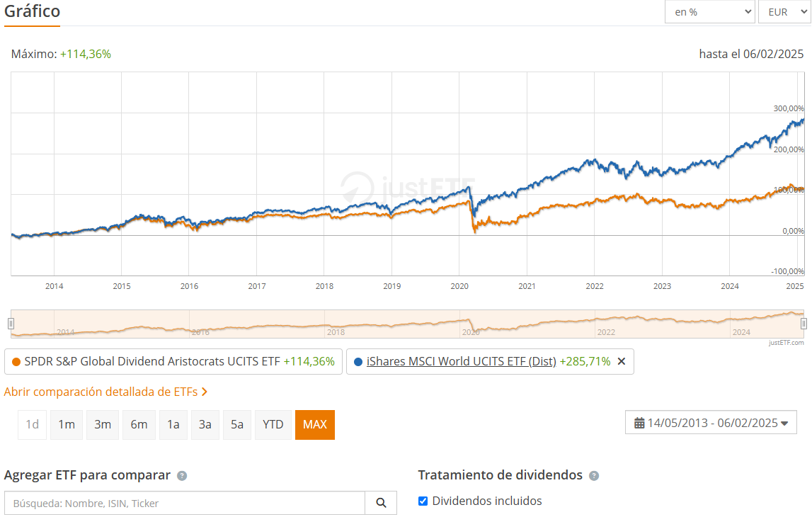
Task: Click the orange dot of SPDR ETF legend
Action: [x=16, y=362]
